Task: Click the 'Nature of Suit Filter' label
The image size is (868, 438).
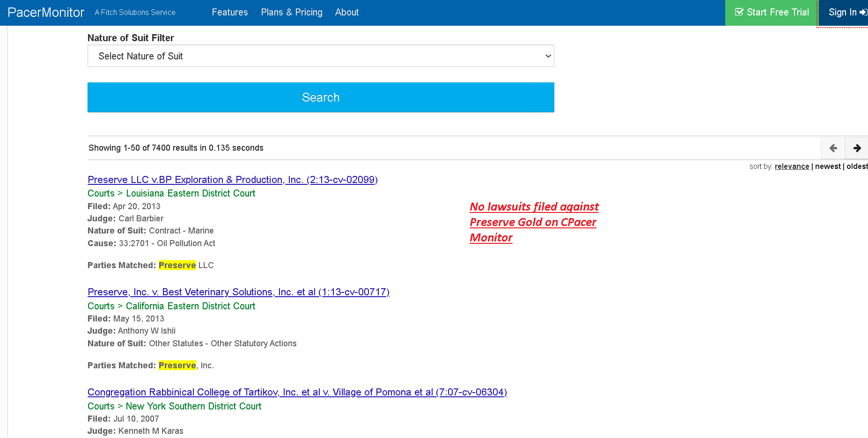Action: pos(131,38)
